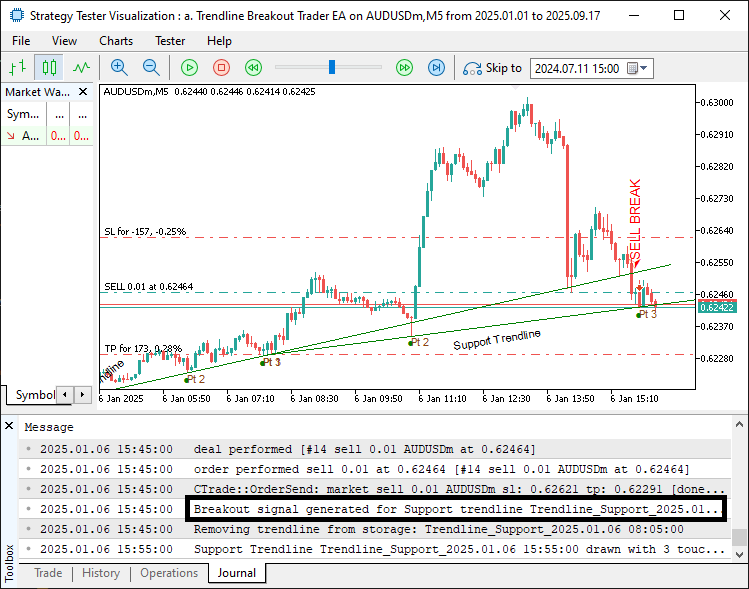Select the 'Breakout signal generated' journal row

[x=375, y=510]
